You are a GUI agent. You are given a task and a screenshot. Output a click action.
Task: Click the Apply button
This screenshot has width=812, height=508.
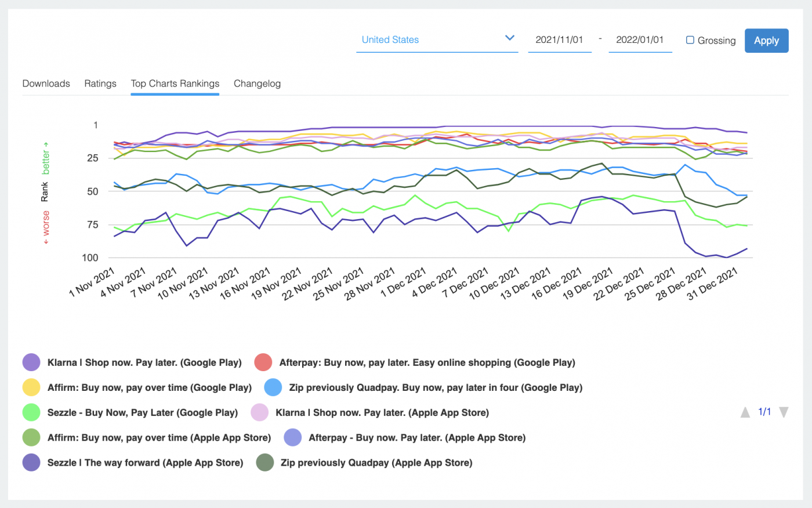point(766,41)
